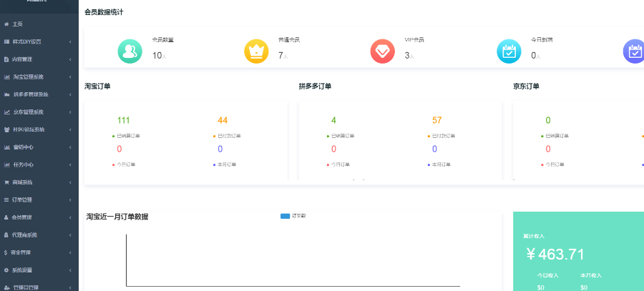Expand the 订单管理 chevron arrow
This screenshot has height=291, width=644.
click(x=70, y=200)
